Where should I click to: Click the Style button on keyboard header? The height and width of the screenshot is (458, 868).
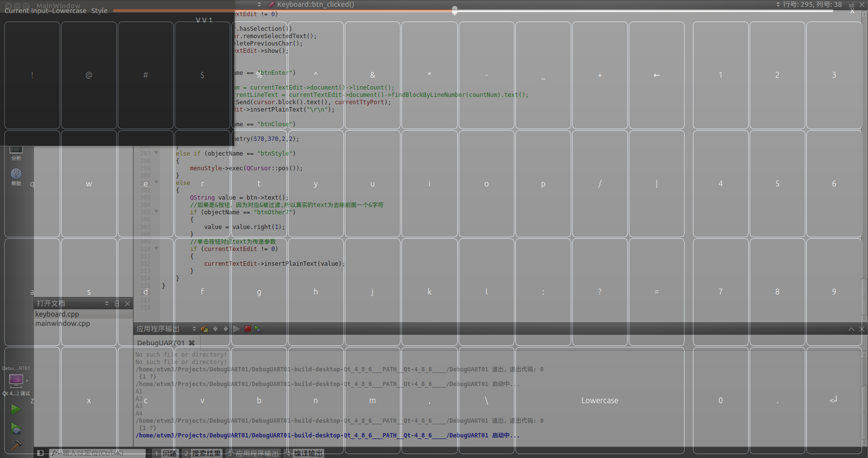99,11
